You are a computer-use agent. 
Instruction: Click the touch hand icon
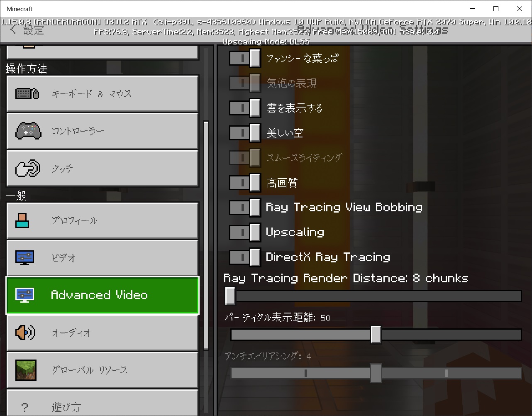[x=28, y=168]
